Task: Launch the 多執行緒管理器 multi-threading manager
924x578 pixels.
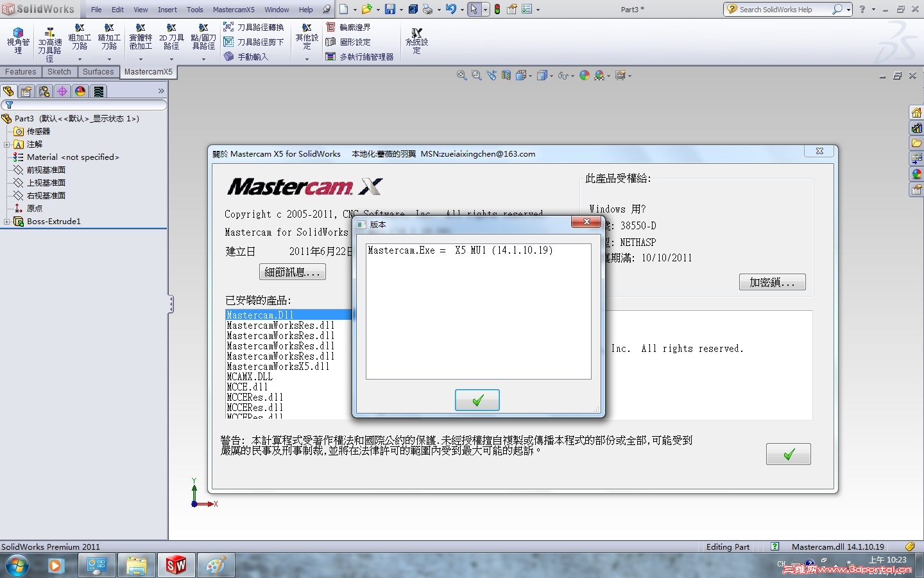Action: click(x=359, y=57)
